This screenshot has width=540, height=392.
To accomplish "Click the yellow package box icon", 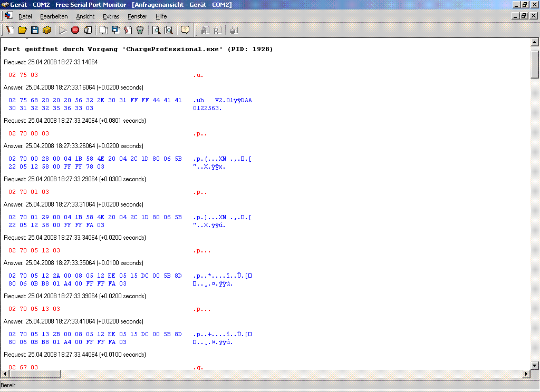I will coord(47,30).
